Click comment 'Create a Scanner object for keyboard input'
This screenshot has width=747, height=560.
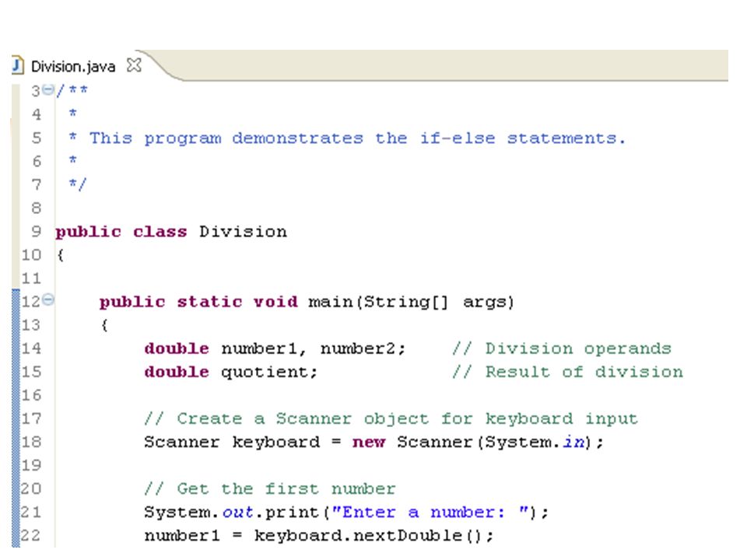407,419
